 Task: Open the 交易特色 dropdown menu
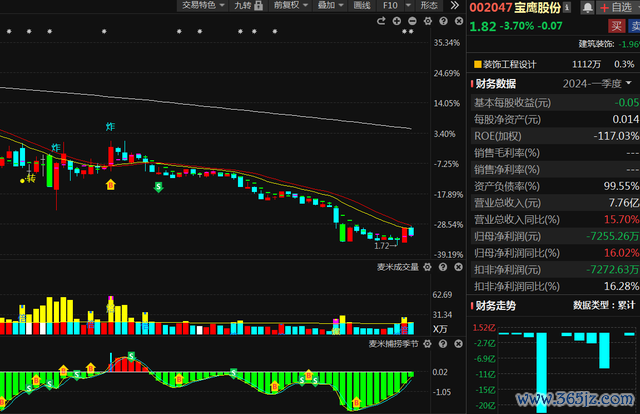[203, 5]
